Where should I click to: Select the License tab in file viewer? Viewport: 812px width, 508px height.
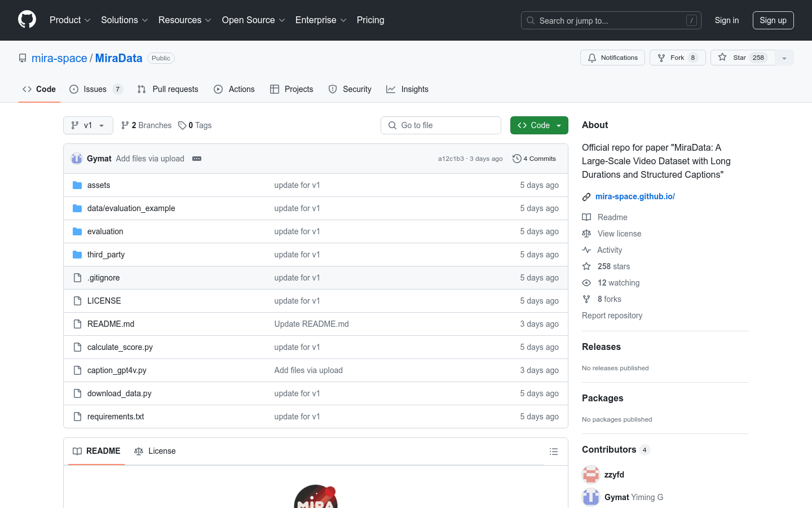[x=155, y=451]
